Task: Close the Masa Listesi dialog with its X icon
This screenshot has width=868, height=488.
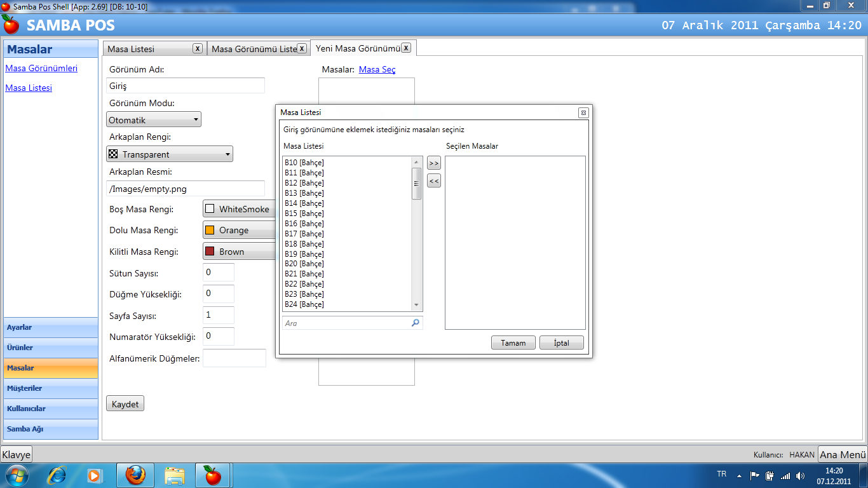Action: click(583, 112)
